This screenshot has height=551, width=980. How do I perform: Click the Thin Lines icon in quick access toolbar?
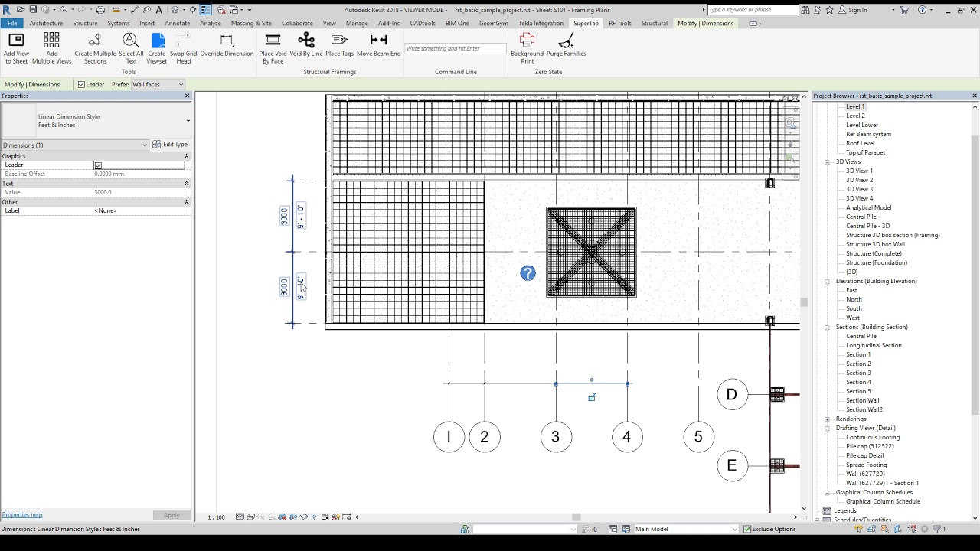206,10
